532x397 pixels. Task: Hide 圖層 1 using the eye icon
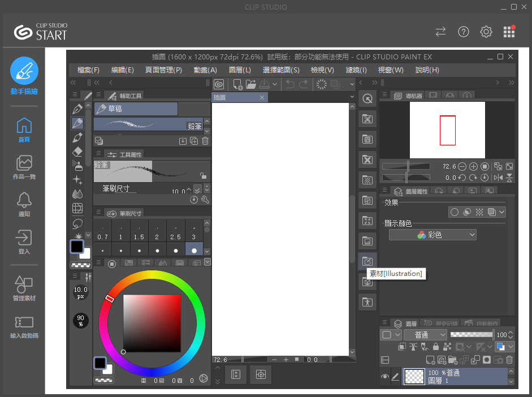click(385, 376)
